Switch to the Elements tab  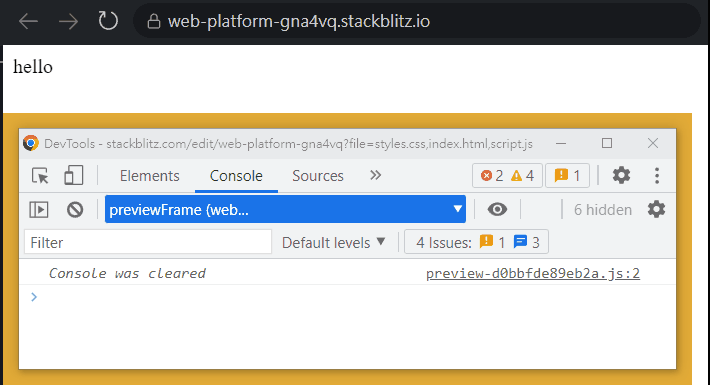[x=149, y=176]
